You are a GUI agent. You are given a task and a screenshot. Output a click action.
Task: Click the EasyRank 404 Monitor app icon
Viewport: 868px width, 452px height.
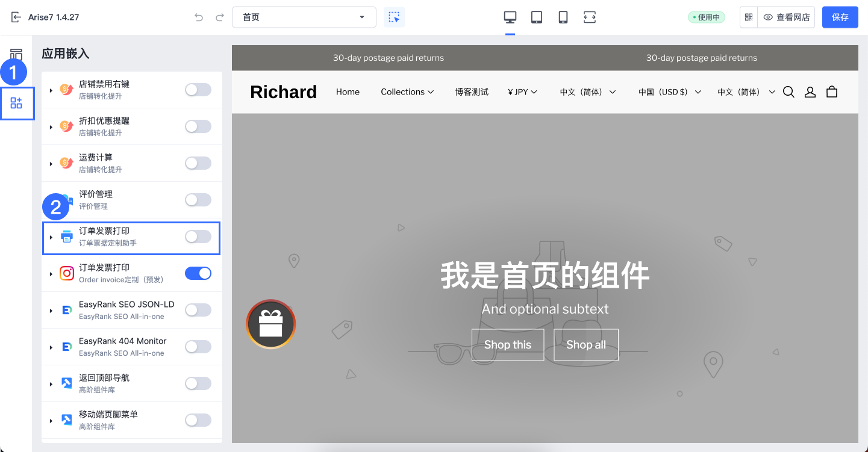(66, 347)
